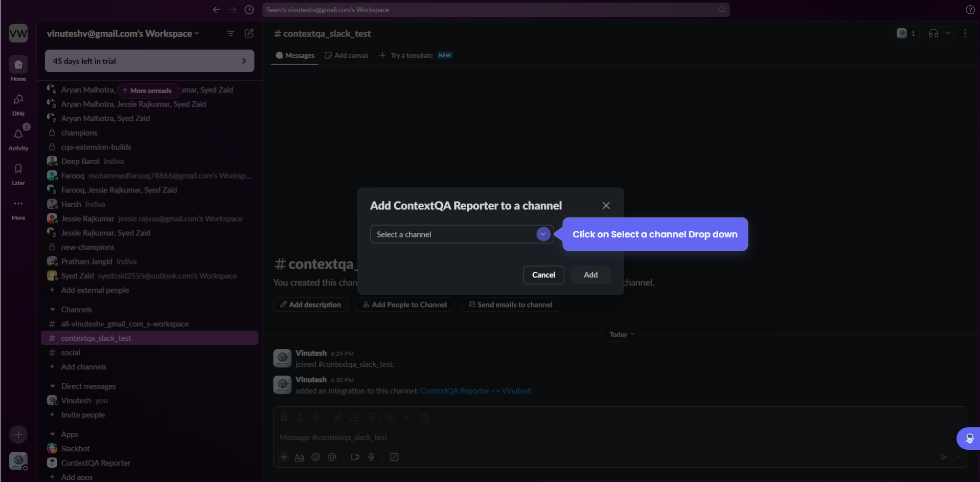Open the Home view in sidebar
This screenshot has height=482, width=980.
pyautogui.click(x=18, y=65)
